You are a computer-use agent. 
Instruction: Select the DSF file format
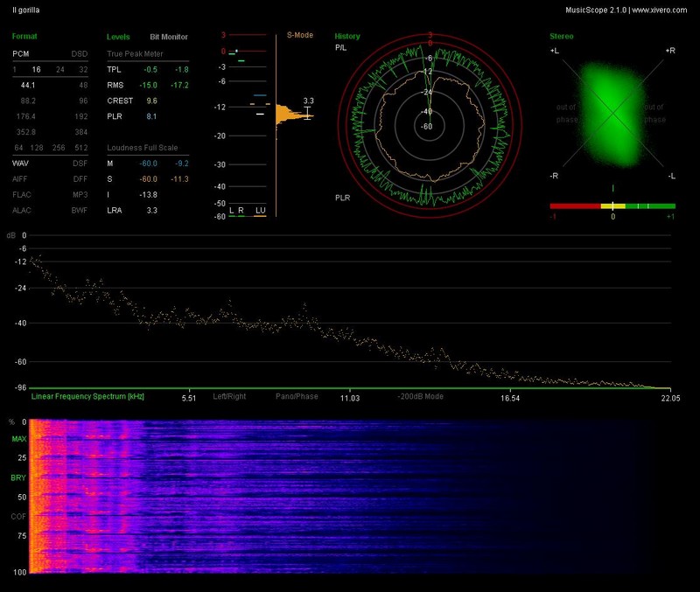[x=80, y=164]
